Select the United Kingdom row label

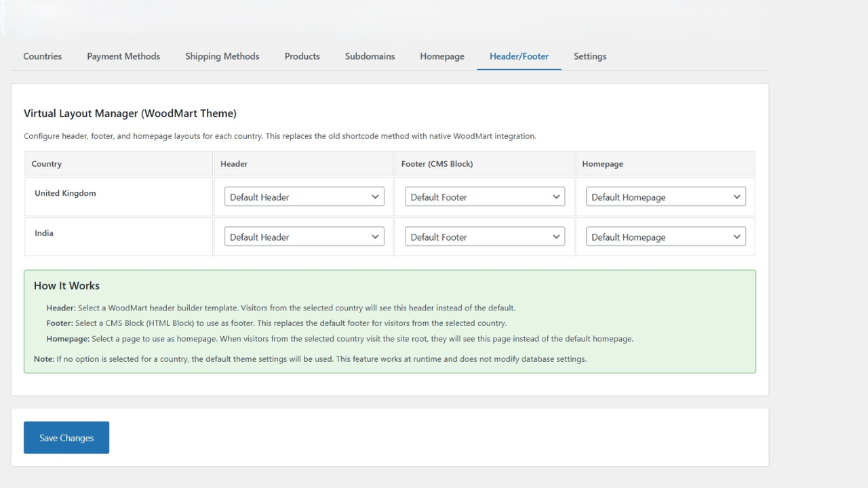click(65, 193)
